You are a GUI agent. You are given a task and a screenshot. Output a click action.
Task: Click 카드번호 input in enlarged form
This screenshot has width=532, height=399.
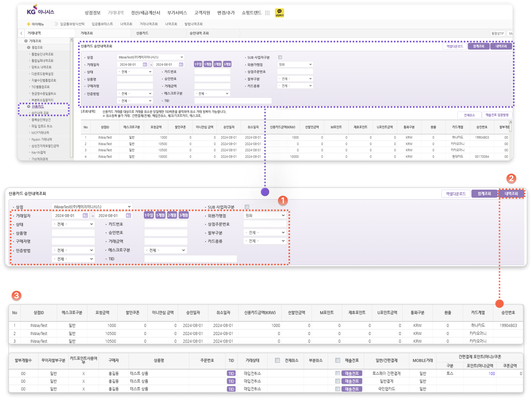[x=166, y=224]
